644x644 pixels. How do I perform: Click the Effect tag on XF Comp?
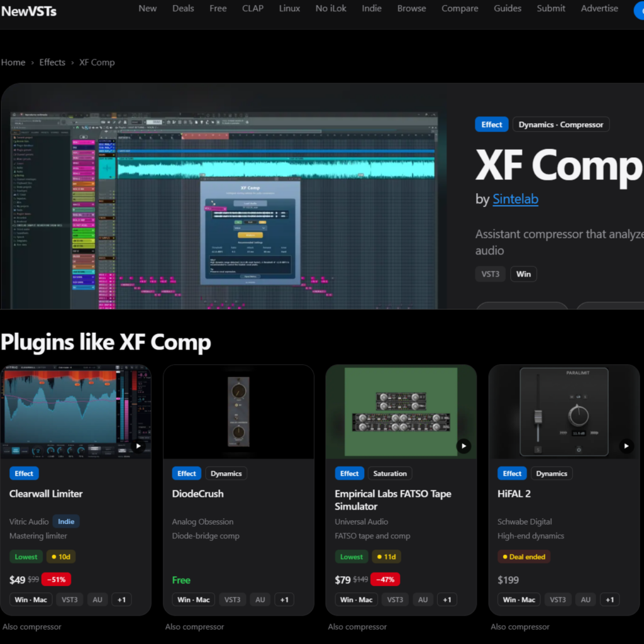(492, 125)
